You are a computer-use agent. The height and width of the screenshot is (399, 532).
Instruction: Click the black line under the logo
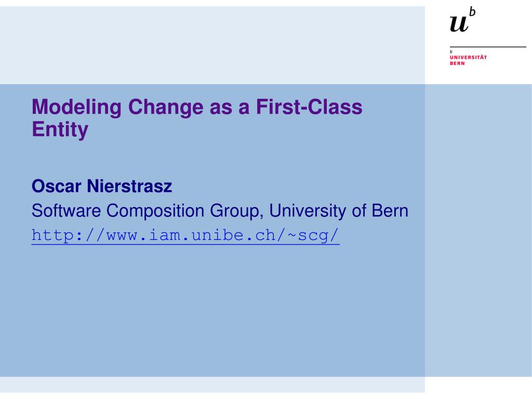tap(488, 47)
